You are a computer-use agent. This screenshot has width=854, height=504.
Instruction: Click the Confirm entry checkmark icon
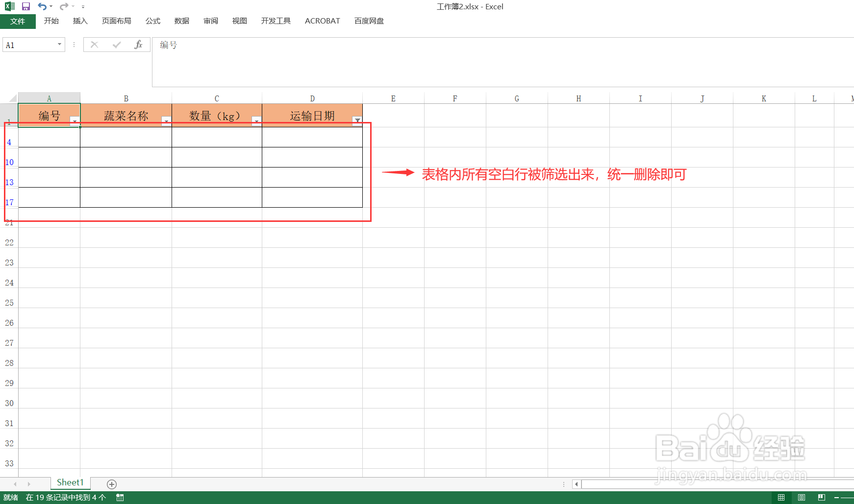pos(117,45)
